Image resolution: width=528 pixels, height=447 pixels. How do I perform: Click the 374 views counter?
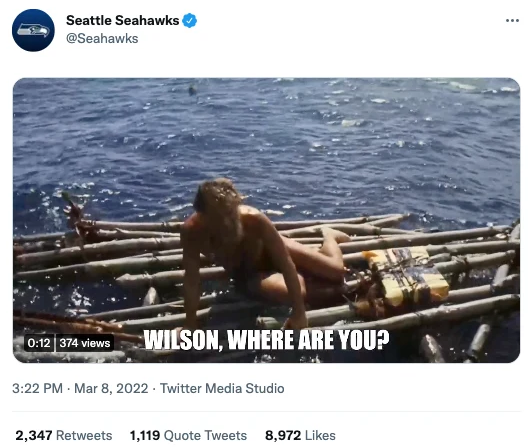[x=85, y=343]
